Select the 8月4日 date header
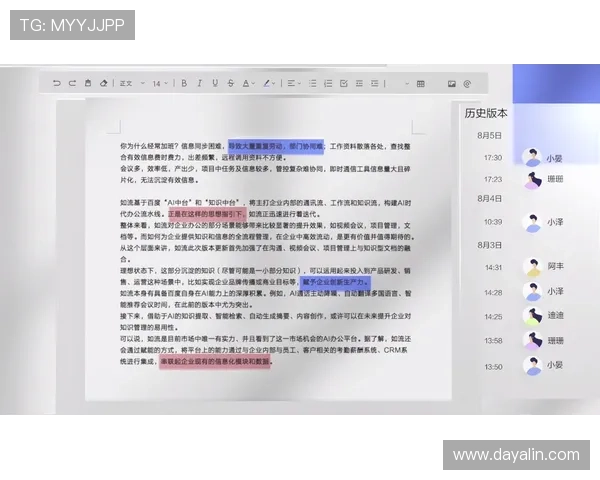 (x=489, y=199)
